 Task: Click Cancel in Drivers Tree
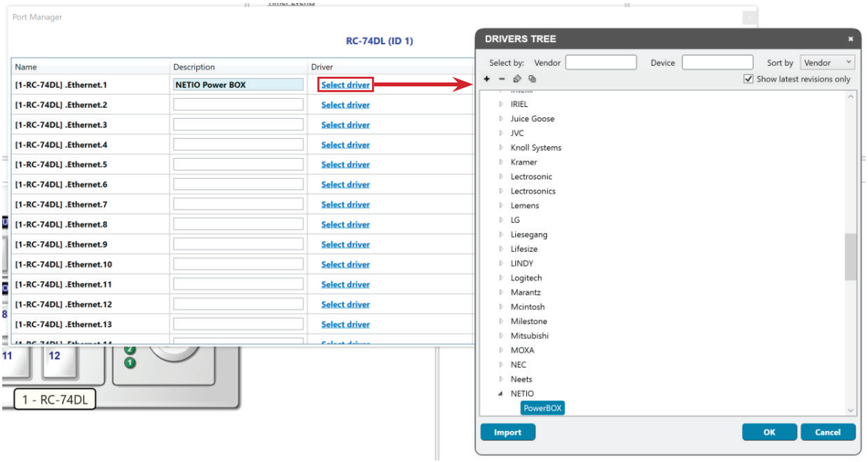[827, 432]
